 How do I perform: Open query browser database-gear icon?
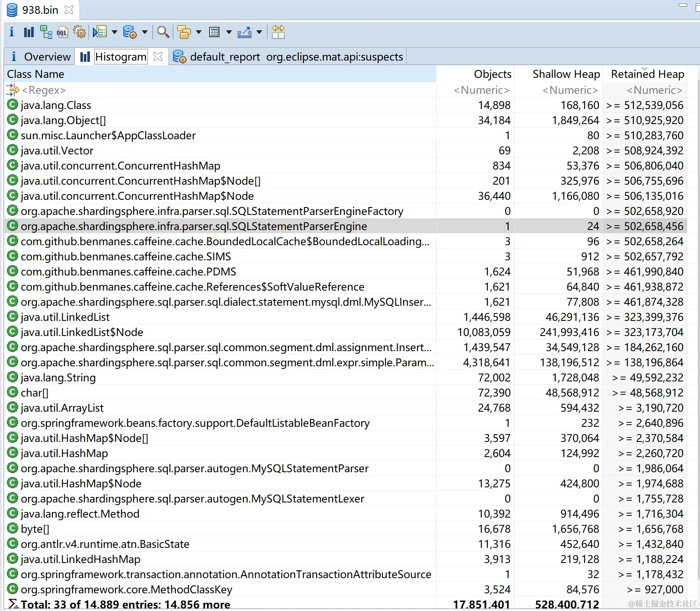pyautogui.click(x=130, y=32)
